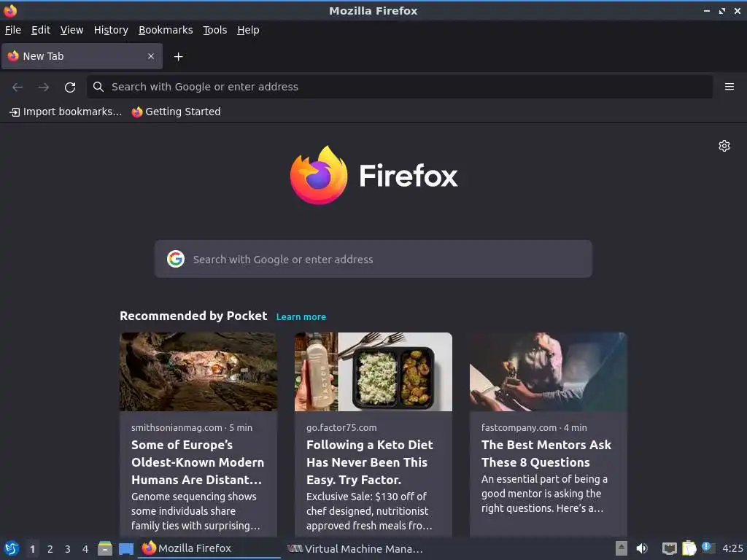
Task: Open the update notification tray icon
Action: [708, 548]
